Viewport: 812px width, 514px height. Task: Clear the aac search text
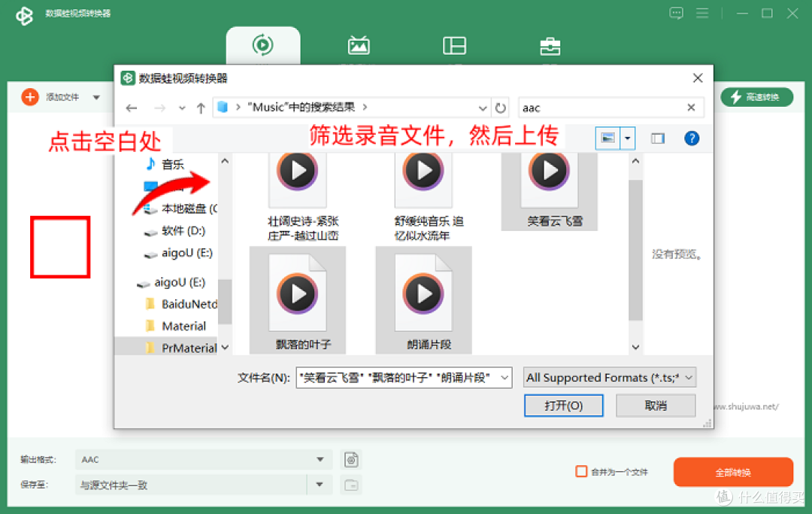point(691,108)
